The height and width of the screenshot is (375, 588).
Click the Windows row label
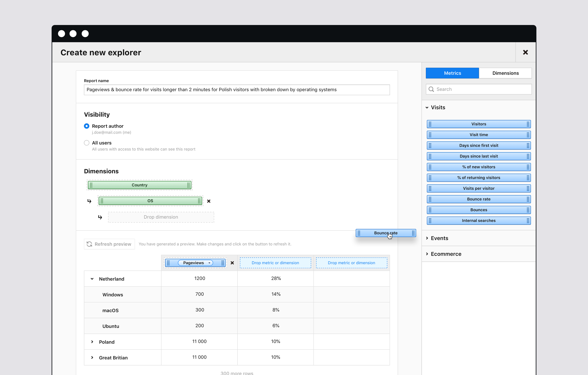[113, 295]
